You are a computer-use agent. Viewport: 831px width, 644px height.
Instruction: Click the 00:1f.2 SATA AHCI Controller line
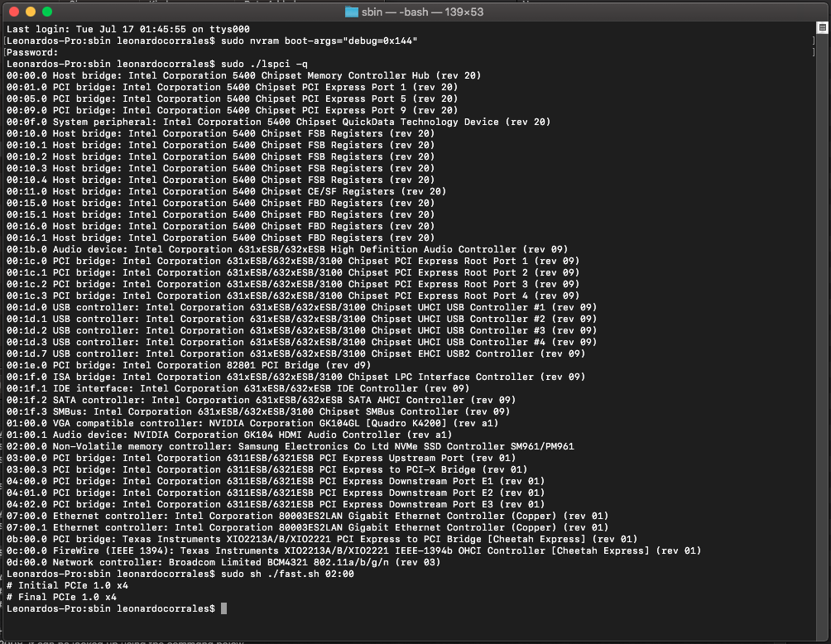[x=262, y=400]
